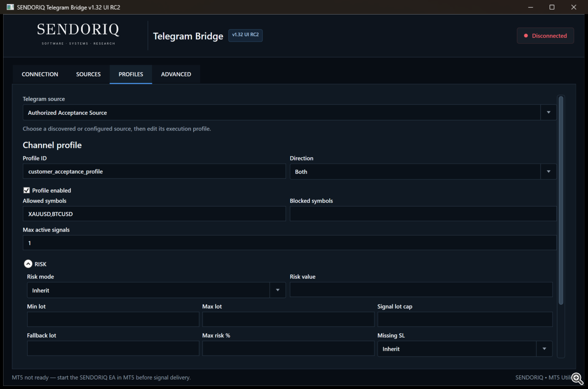Click the Max risk % input field

coord(288,349)
